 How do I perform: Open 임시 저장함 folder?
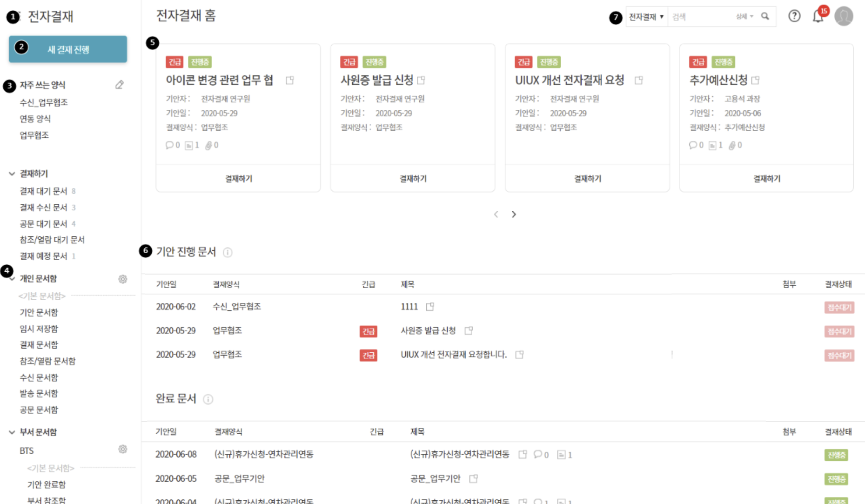(39, 329)
